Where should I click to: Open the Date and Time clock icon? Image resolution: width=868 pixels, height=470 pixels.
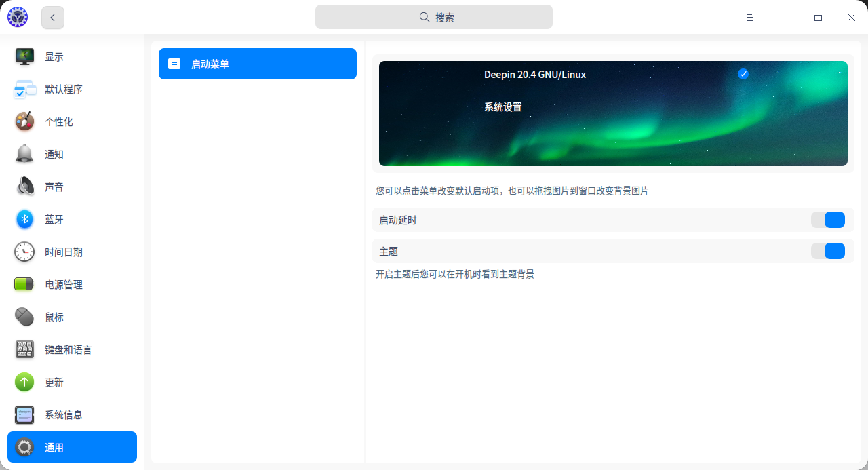(x=24, y=252)
